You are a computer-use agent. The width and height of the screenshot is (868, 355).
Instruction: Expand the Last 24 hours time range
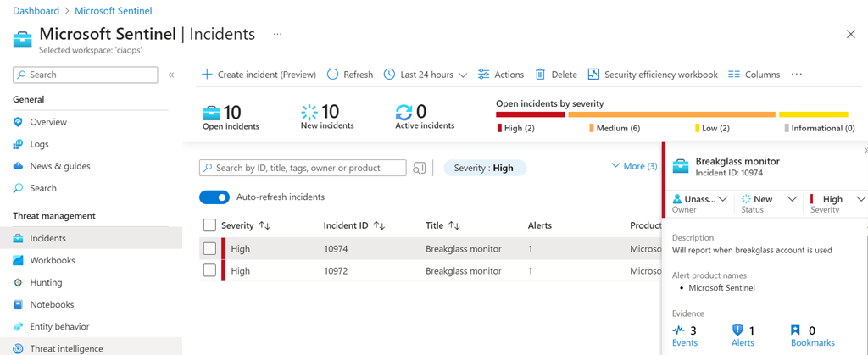pyautogui.click(x=426, y=75)
